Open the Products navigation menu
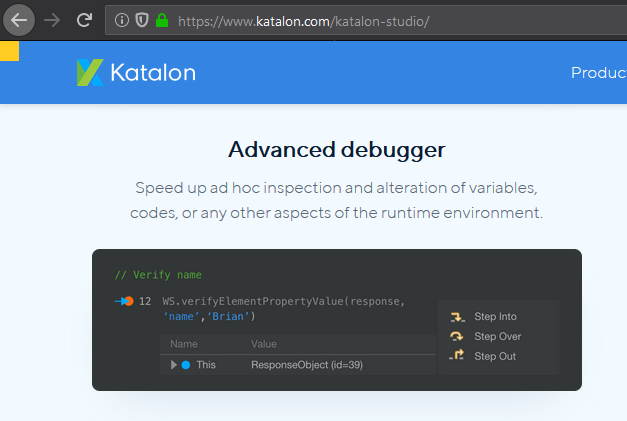This screenshot has width=627, height=421. pos(598,72)
